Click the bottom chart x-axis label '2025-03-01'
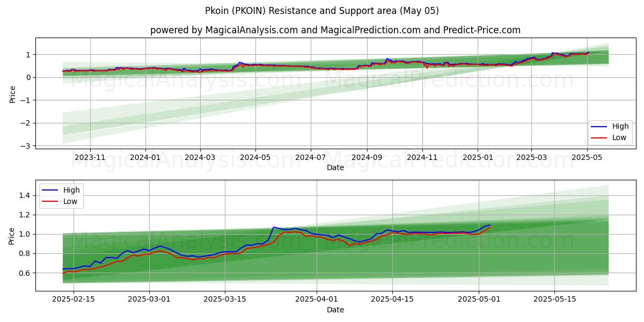This screenshot has height=322, width=644. pos(150,299)
